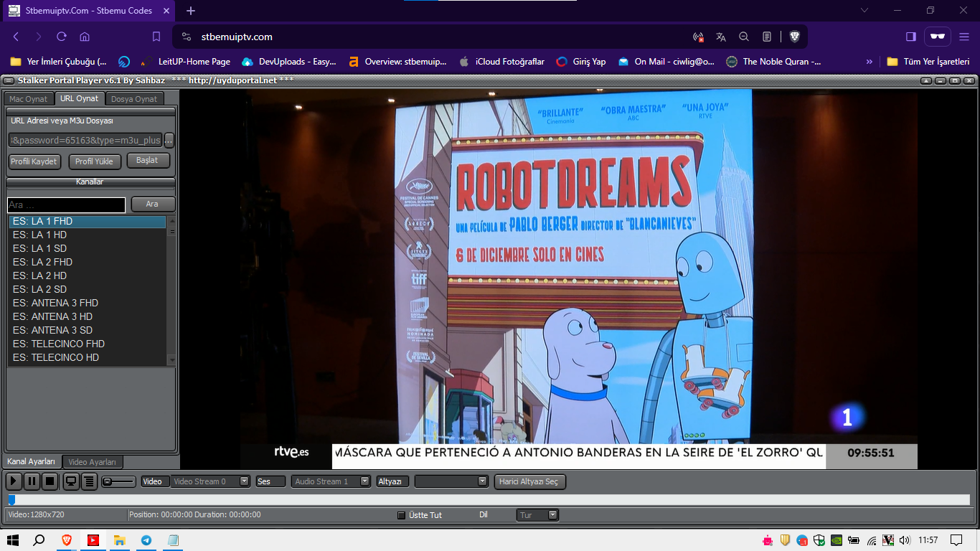
Task: Open the iCloud Fotoğraflar bookmark
Action: (501, 62)
